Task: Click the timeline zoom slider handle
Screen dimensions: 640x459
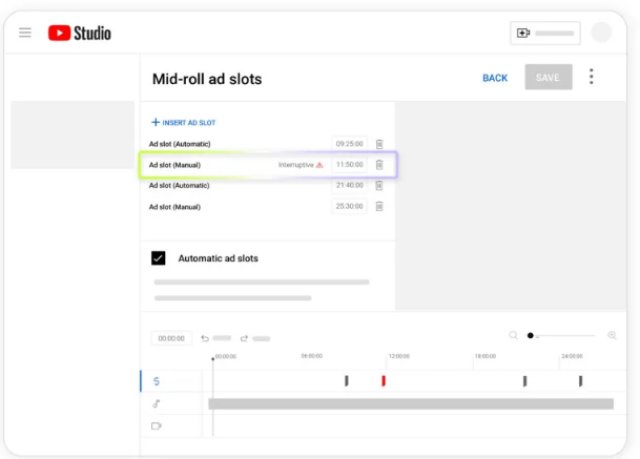Action: coord(530,335)
